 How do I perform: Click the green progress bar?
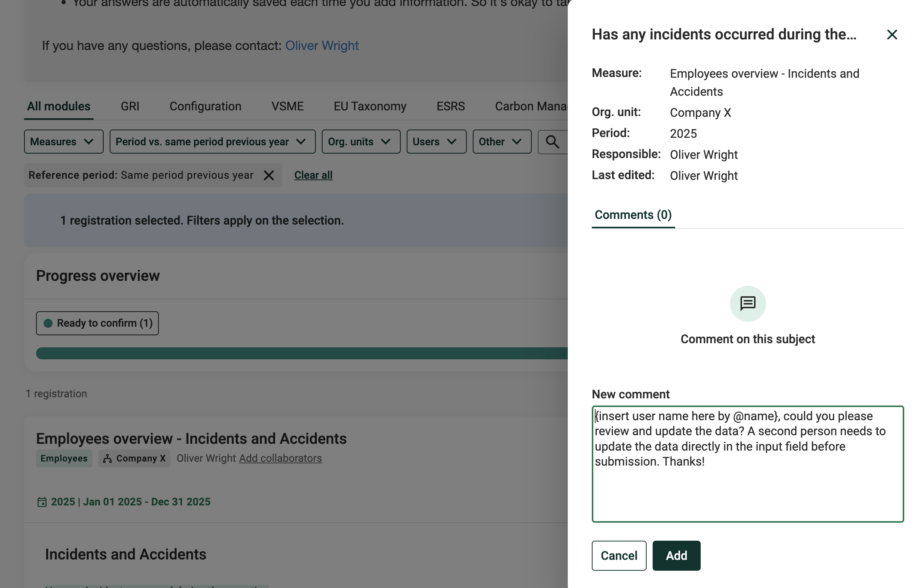302,353
